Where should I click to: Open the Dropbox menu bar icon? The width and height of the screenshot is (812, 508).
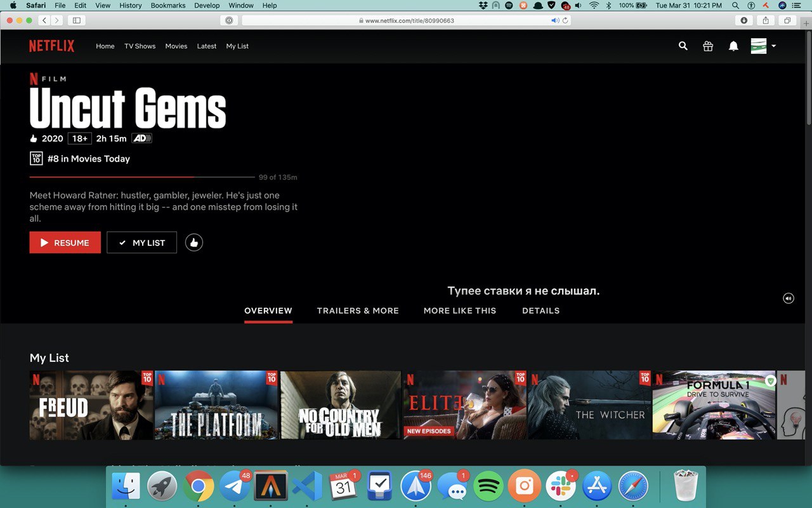pyautogui.click(x=483, y=5)
